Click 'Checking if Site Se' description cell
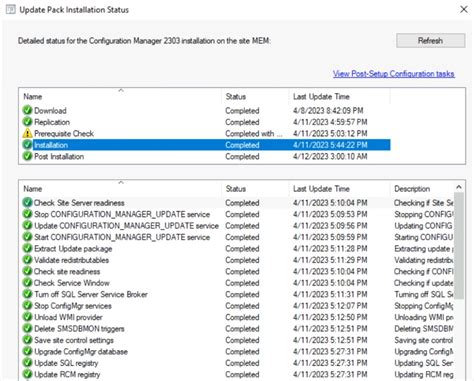474x381 pixels. click(424, 202)
